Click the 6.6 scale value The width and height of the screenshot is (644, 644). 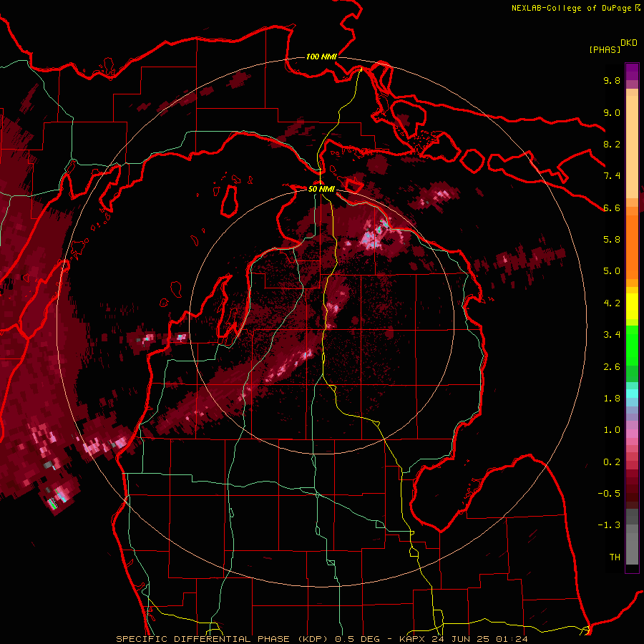(x=612, y=208)
